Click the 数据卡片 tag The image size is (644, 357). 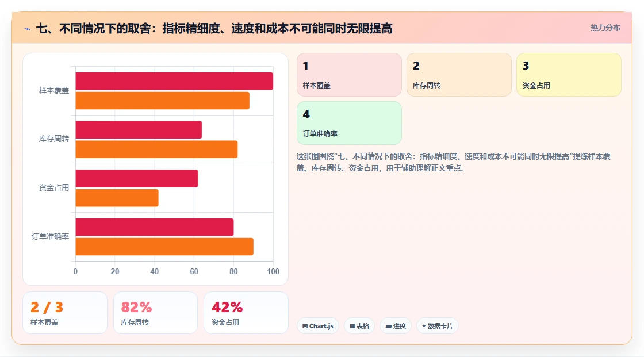(438, 326)
